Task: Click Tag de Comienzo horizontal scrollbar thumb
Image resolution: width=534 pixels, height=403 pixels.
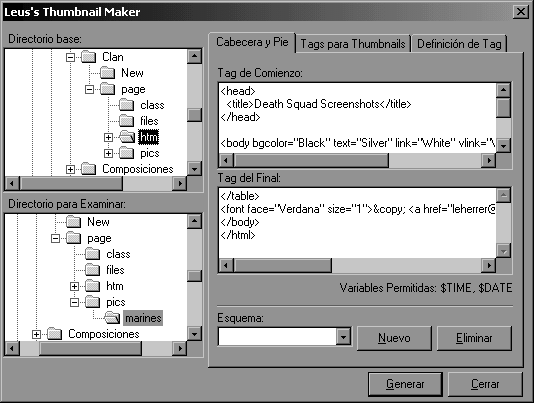Action: point(311,160)
